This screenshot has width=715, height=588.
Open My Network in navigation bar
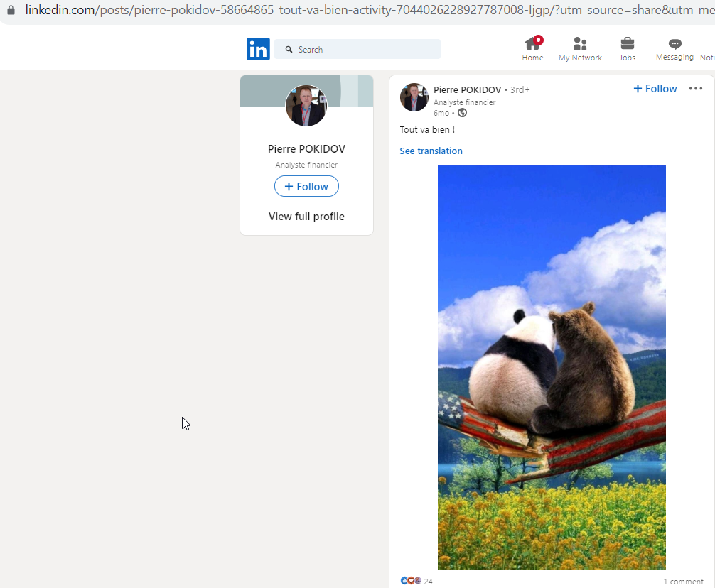coord(580,49)
